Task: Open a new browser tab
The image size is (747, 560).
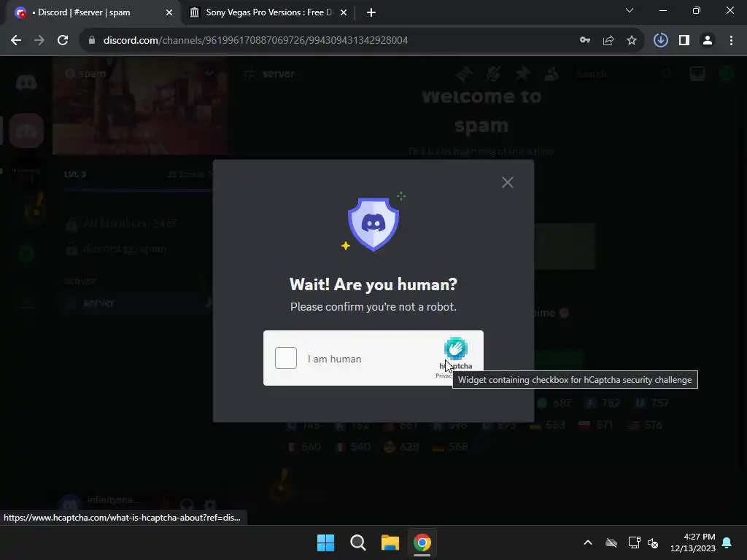Action: pos(371,12)
